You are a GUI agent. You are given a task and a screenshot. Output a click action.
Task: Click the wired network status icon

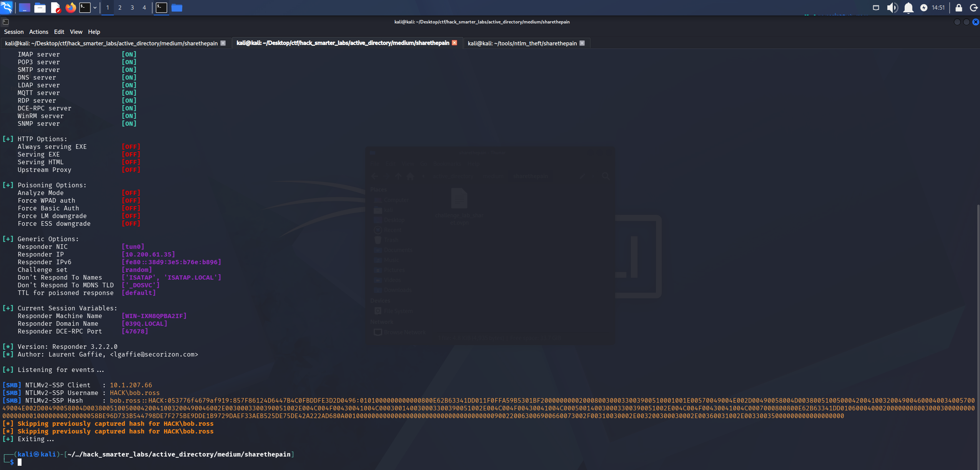[876, 8]
